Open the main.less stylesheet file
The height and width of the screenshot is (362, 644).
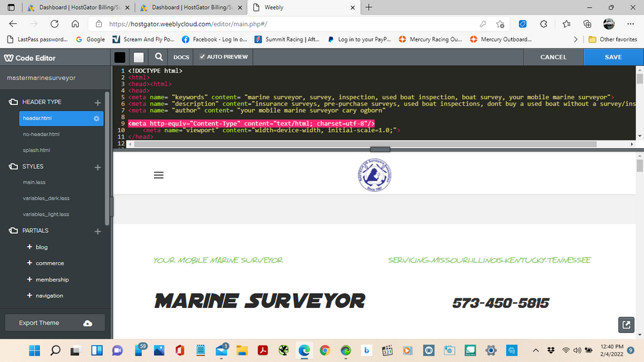[x=34, y=182]
